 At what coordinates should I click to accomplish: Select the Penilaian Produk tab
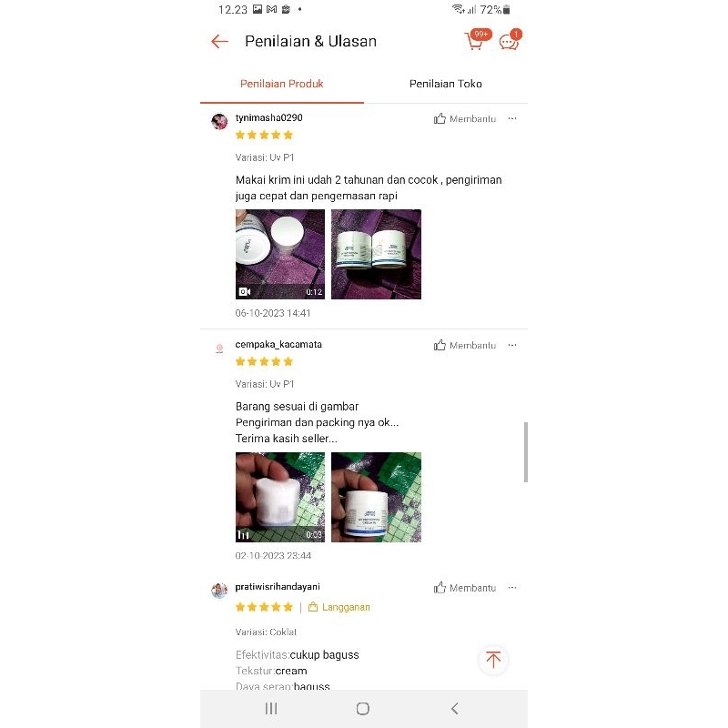pos(282,84)
